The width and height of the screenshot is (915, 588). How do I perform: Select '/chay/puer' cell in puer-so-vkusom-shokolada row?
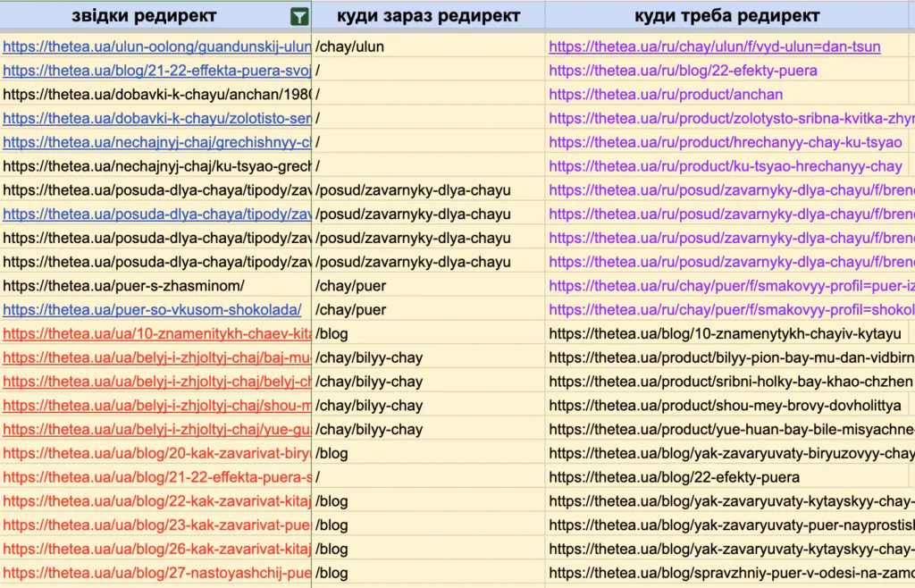click(428, 310)
